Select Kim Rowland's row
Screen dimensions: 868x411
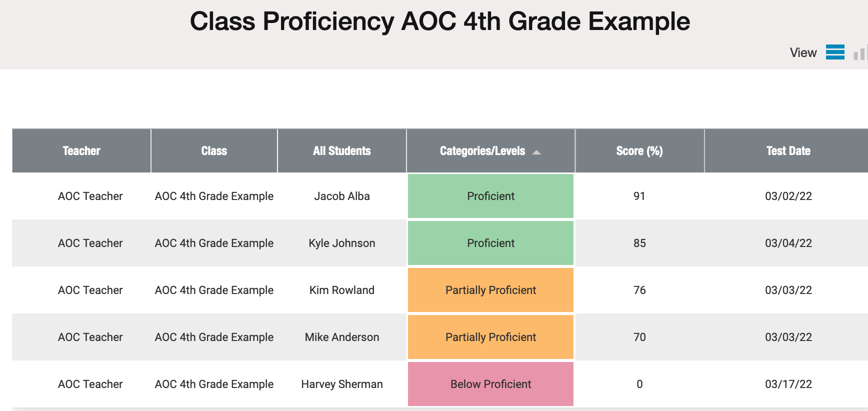coord(440,290)
